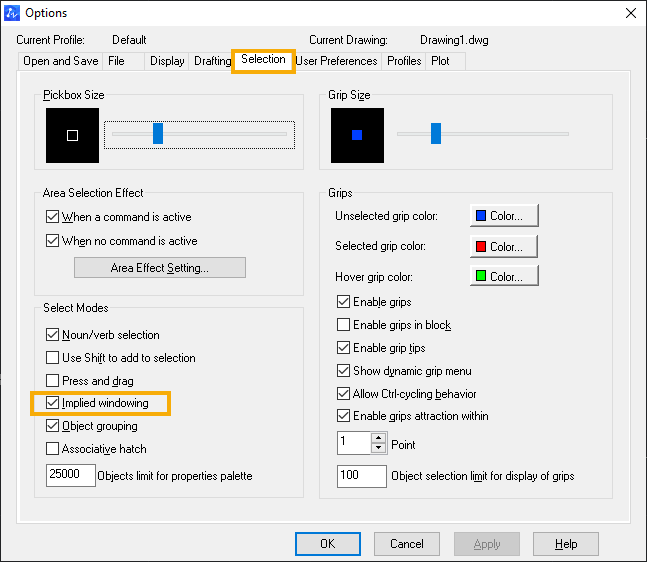Toggle Noun/verb selection checkbox
This screenshot has height=562, width=647.
point(52,335)
